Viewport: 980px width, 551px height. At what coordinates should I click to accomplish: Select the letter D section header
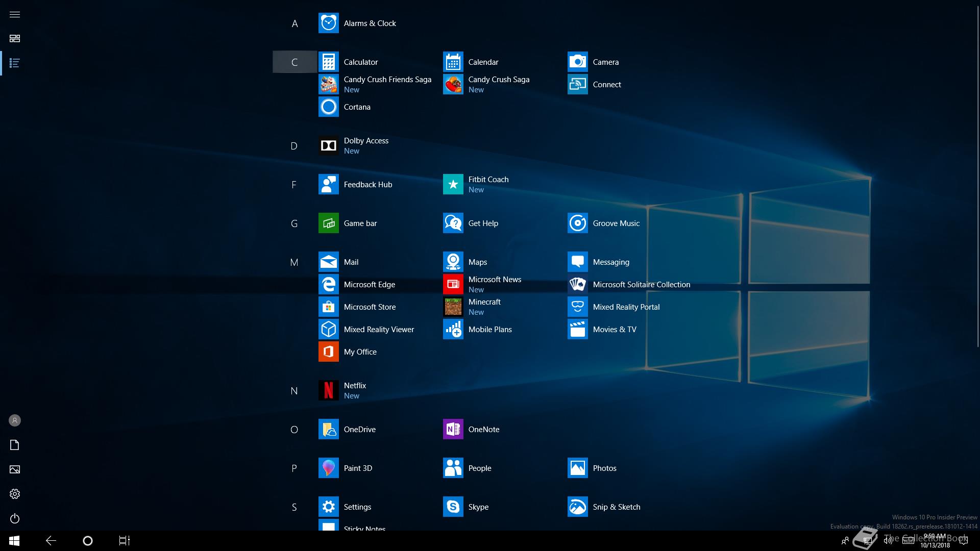click(x=295, y=146)
